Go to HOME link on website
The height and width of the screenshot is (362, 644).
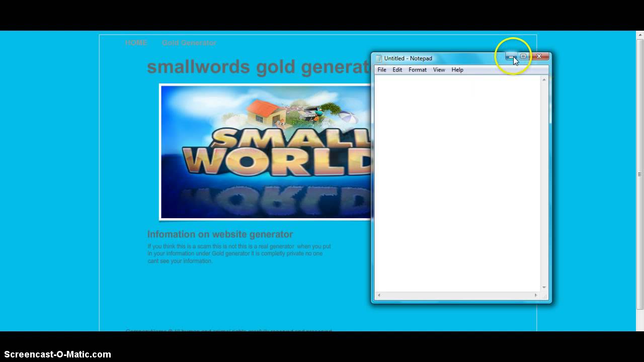click(x=136, y=43)
